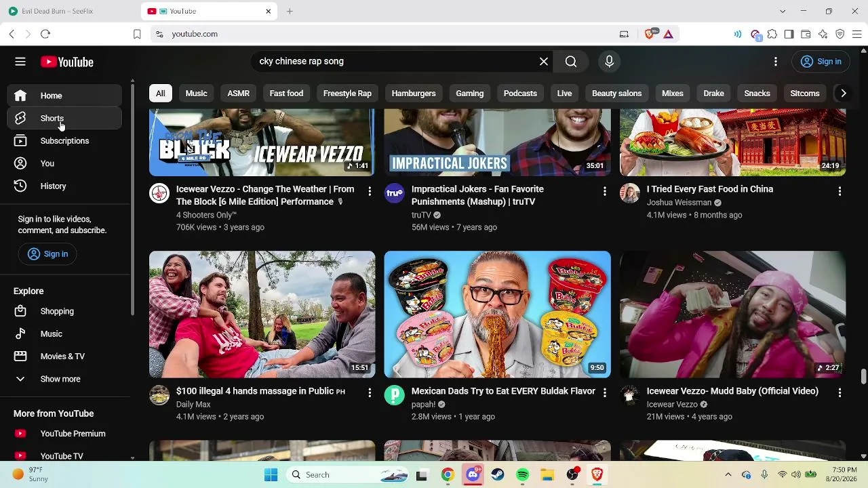Open the YouTube guide hamburger menu

click(20, 62)
